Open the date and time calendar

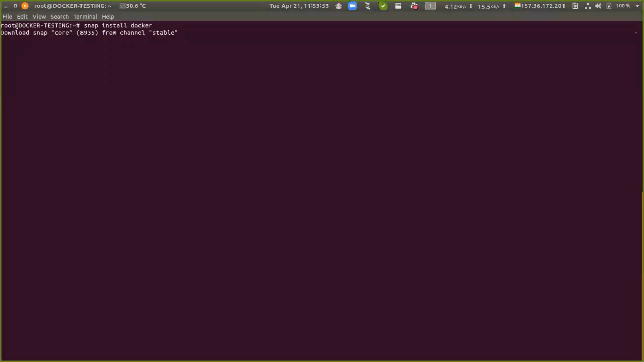[x=298, y=6]
